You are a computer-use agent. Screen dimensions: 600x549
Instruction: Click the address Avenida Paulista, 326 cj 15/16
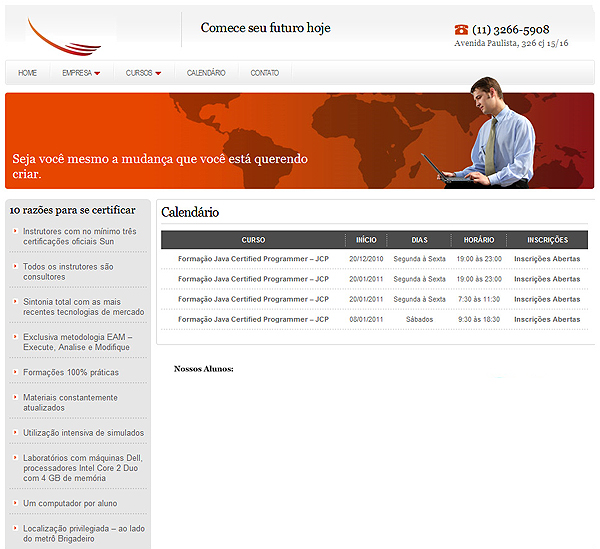point(511,43)
